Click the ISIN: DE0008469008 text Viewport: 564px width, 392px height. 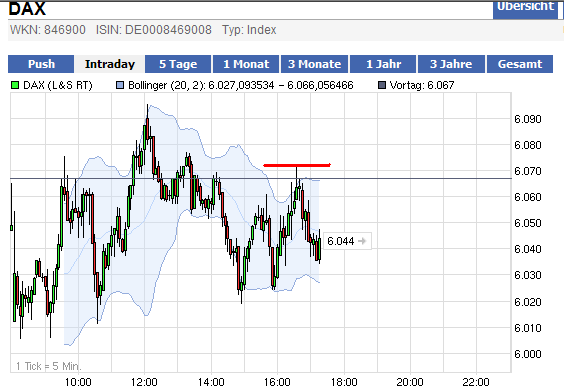pyautogui.click(x=154, y=30)
